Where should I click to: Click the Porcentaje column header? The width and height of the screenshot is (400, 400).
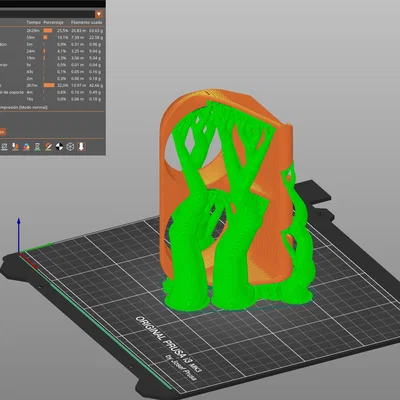click(x=53, y=22)
